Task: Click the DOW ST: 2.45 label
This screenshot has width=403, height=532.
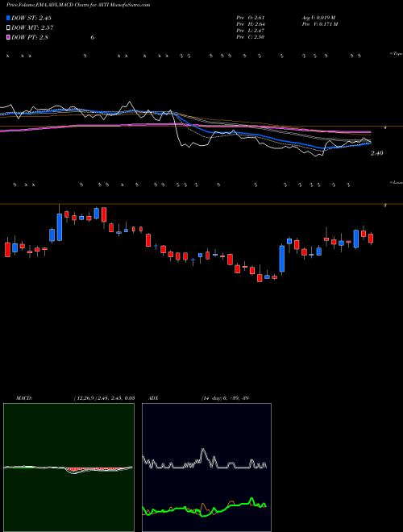Action: tap(31, 18)
